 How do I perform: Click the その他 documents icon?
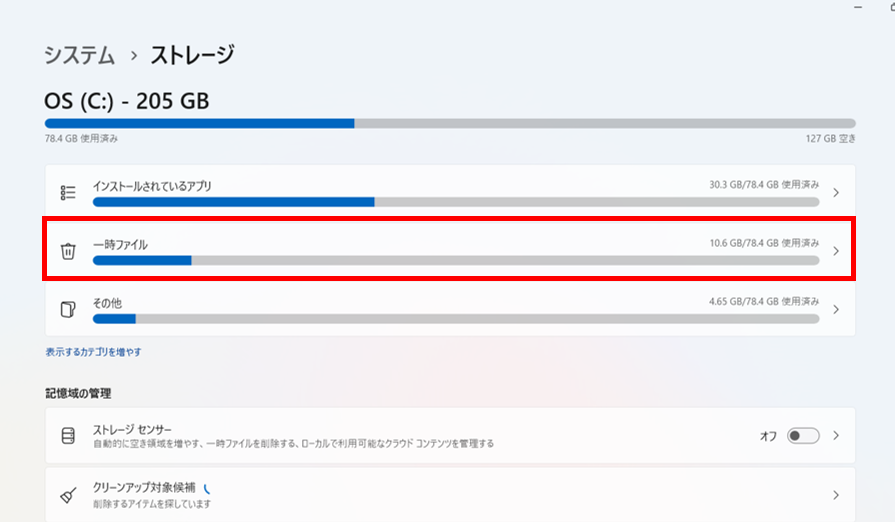point(68,309)
